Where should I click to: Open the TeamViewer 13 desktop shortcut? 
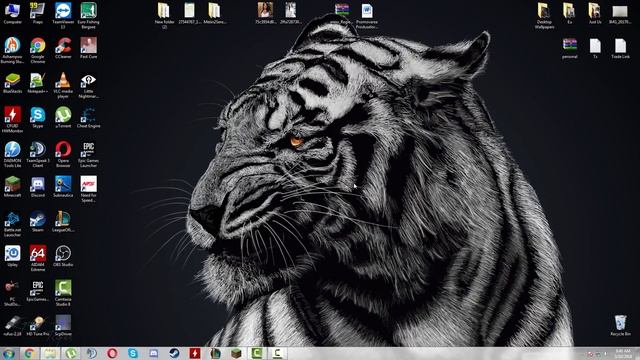point(63,16)
